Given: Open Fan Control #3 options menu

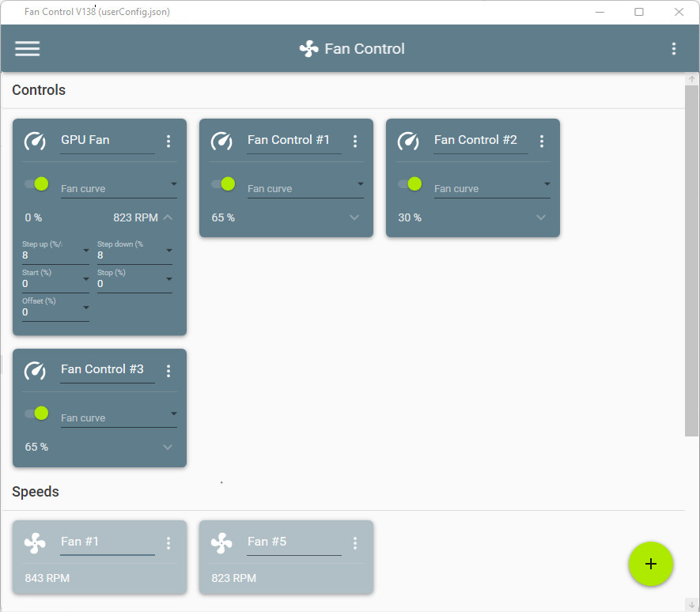Looking at the screenshot, I should (x=168, y=371).
